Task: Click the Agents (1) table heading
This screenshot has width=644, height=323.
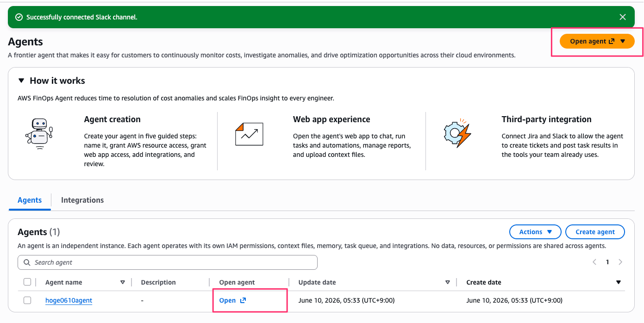Action: 39,232
